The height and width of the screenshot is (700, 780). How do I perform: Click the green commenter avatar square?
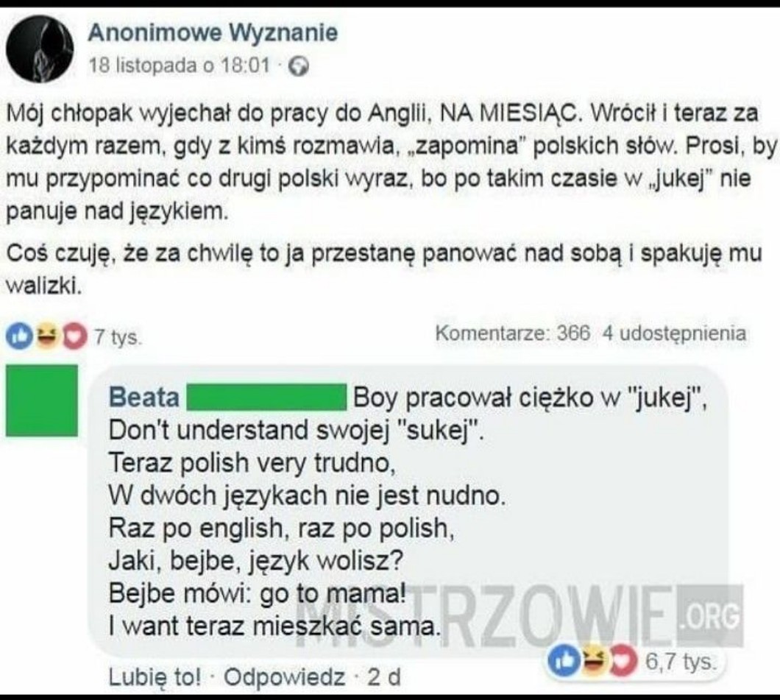(42, 401)
